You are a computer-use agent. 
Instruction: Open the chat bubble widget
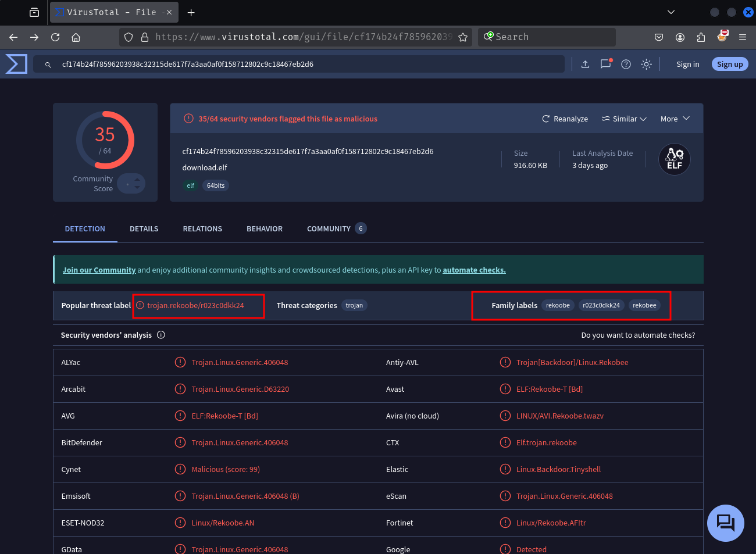pyautogui.click(x=725, y=523)
